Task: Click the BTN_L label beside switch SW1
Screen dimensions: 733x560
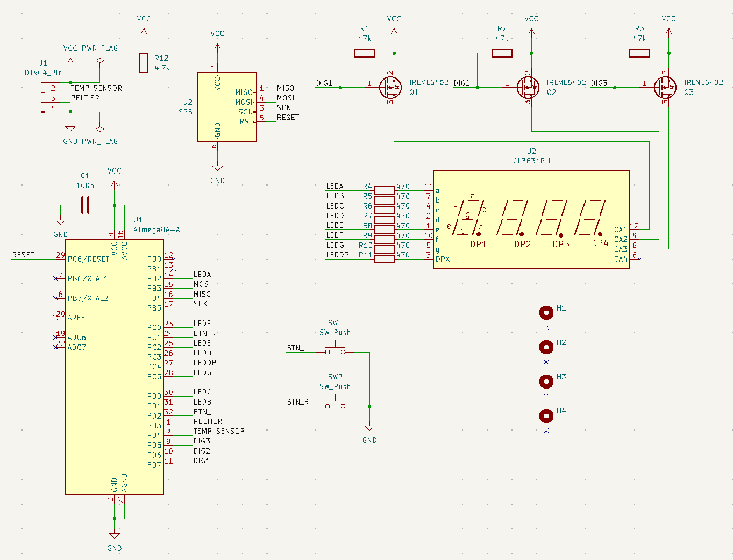Action: pyautogui.click(x=297, y=348)
